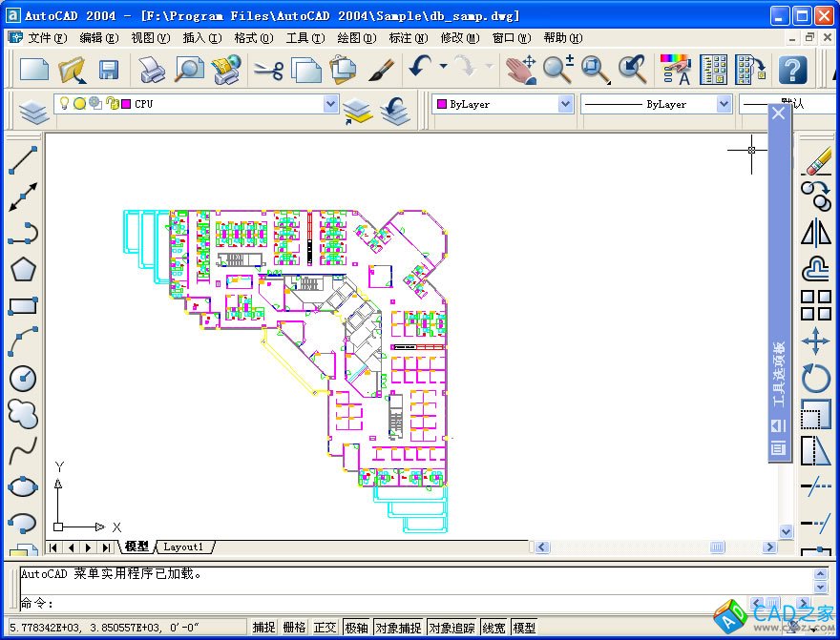Image resolution: width=840 pixels, height=640 pixels.
Task: Select the Pan Realtime tool
Action: click(x=521, y=69)
